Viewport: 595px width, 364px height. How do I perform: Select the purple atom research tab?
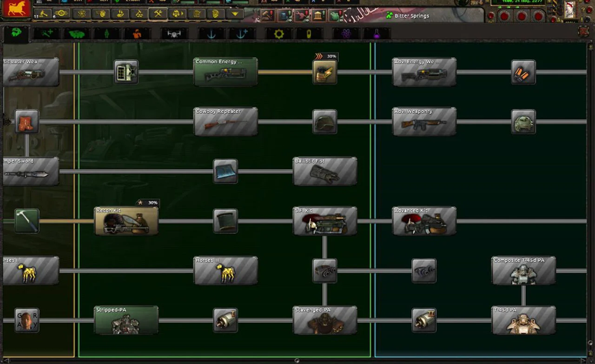tap(346, 33)
